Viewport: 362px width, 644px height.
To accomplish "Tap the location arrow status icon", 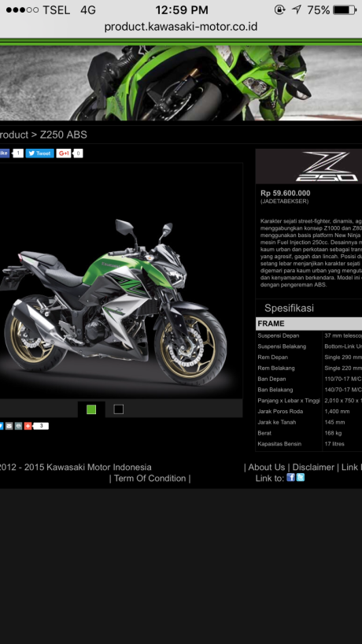I will tap(297, 10).
